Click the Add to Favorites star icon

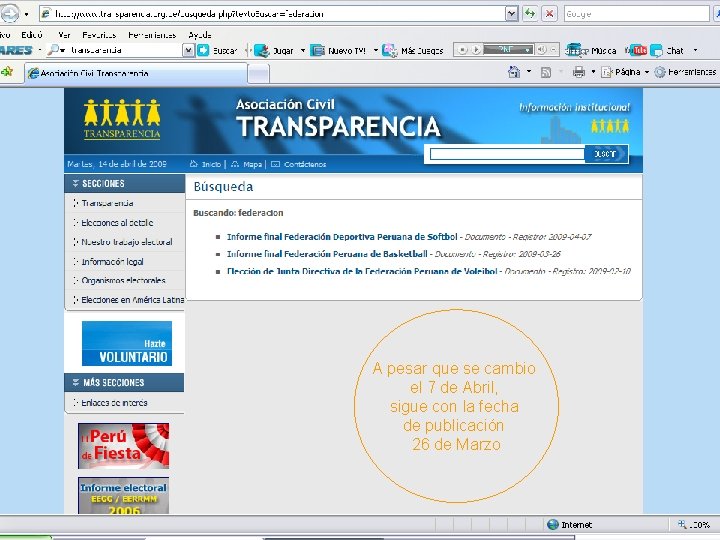pyautogui.click(x=7, y=72)
